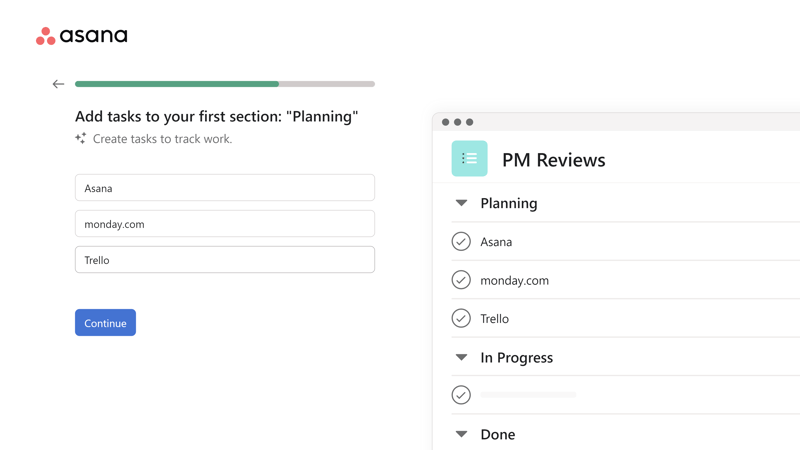Click the first window dot in preview

point(445,122)
